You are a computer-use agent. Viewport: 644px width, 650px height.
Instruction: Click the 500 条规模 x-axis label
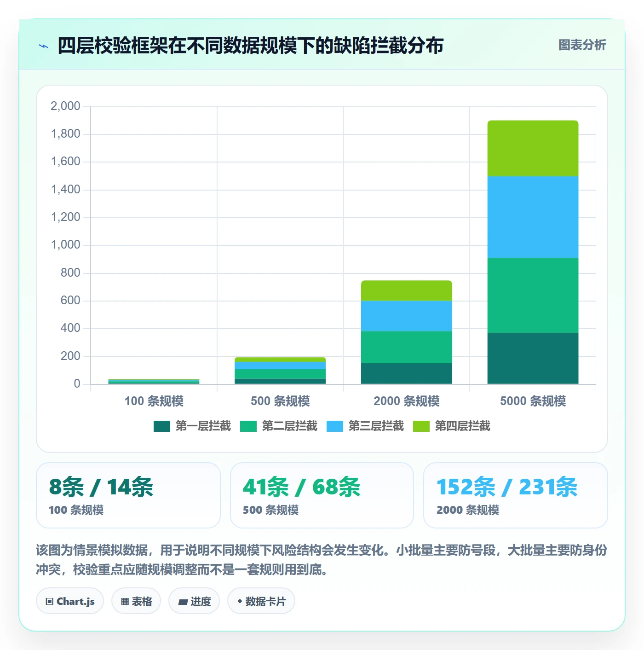click(x=280, y=401)
